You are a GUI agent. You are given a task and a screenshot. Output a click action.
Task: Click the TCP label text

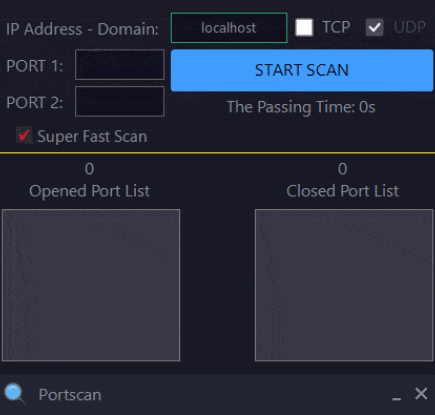coord(336,27)
